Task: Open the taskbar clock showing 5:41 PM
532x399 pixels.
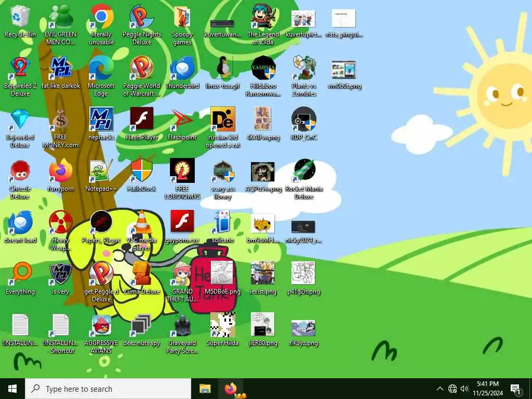Action: [488, 389]
